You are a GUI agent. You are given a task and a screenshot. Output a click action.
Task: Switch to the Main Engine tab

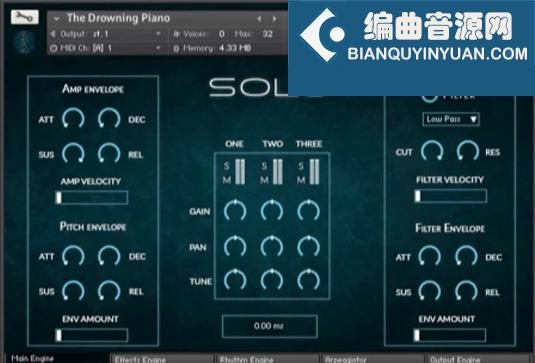[57, 358]
